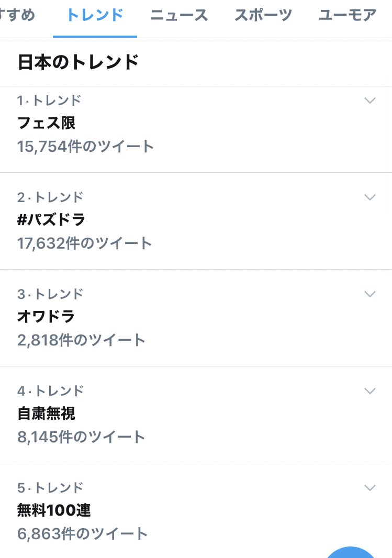Click the 15,754件のツイート count

tap(85, 146)
